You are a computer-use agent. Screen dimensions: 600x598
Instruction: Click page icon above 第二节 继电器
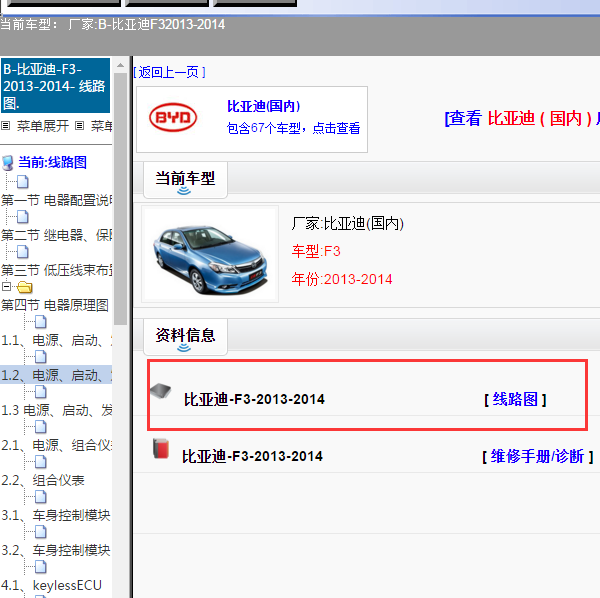coord(23,217)
